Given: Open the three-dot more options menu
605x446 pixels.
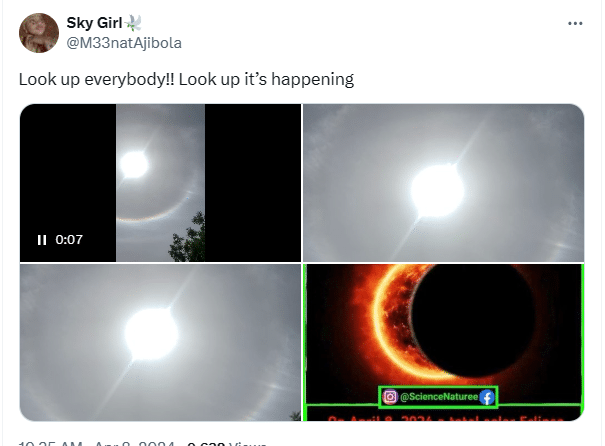Looking at the screenshot, I should coord(575,24).
